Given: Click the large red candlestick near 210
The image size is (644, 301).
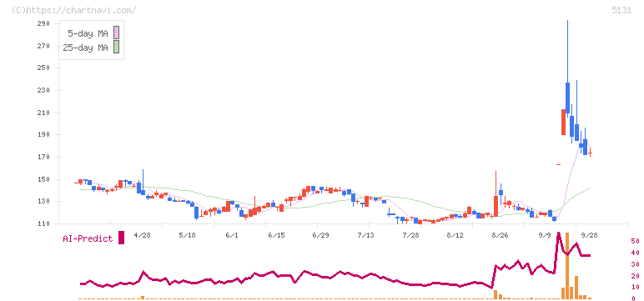Looking at the screenshot, I should [564, 122].
